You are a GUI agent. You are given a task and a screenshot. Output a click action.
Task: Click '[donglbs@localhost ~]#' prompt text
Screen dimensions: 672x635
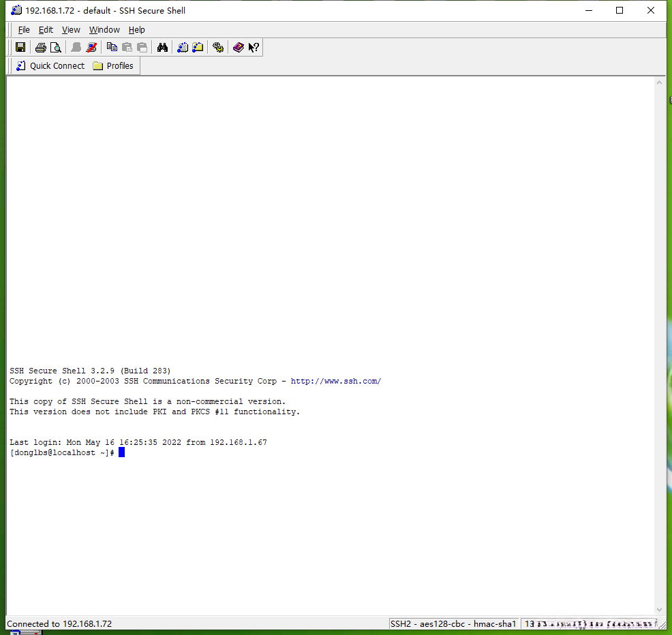click(62, 452)
